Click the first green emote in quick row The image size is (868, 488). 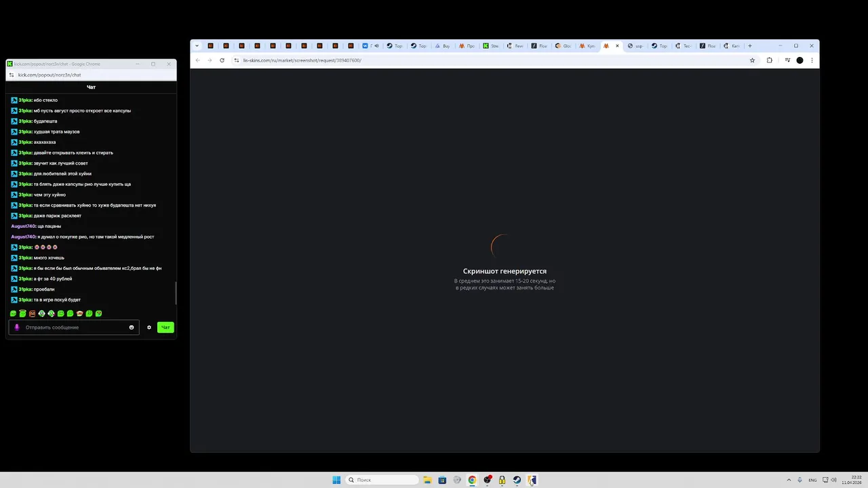point(13,314)
